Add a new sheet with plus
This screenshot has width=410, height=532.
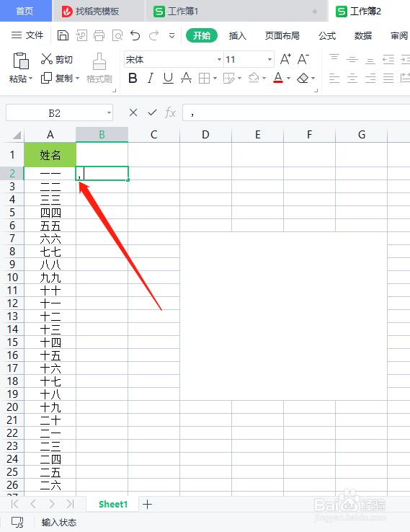[x=147, y=504]
